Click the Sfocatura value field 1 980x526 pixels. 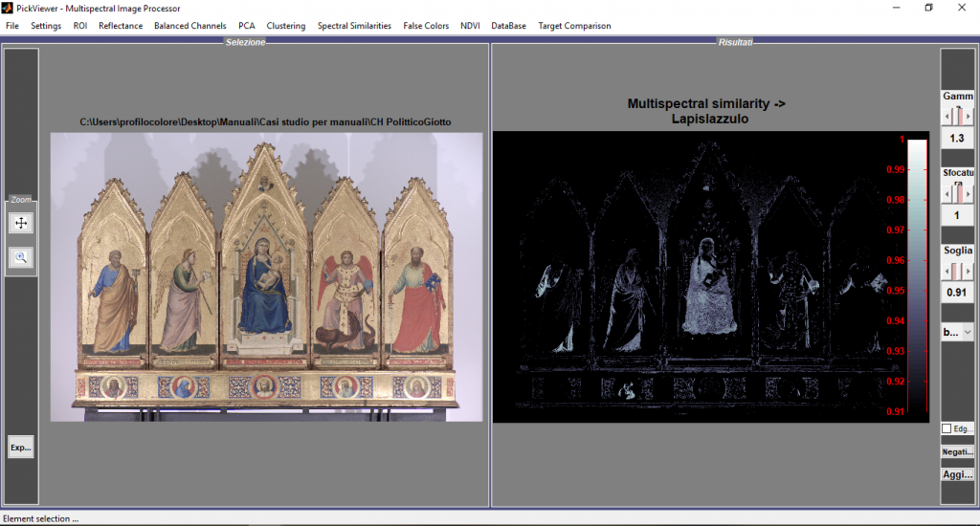tap(957, 215)
